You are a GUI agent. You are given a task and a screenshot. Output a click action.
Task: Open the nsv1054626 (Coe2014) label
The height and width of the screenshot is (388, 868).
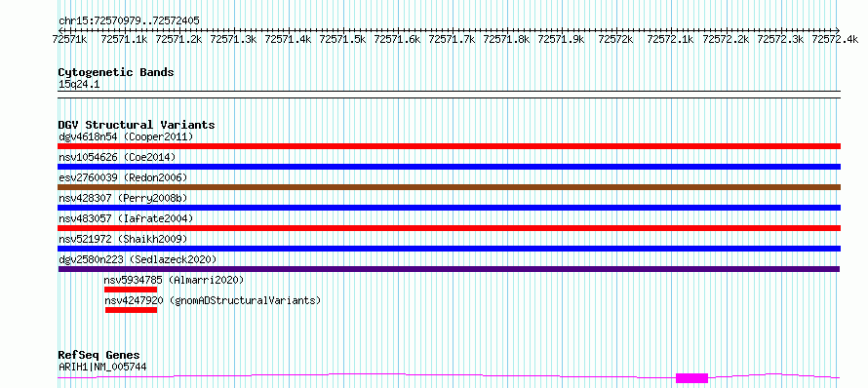[117, 157]
